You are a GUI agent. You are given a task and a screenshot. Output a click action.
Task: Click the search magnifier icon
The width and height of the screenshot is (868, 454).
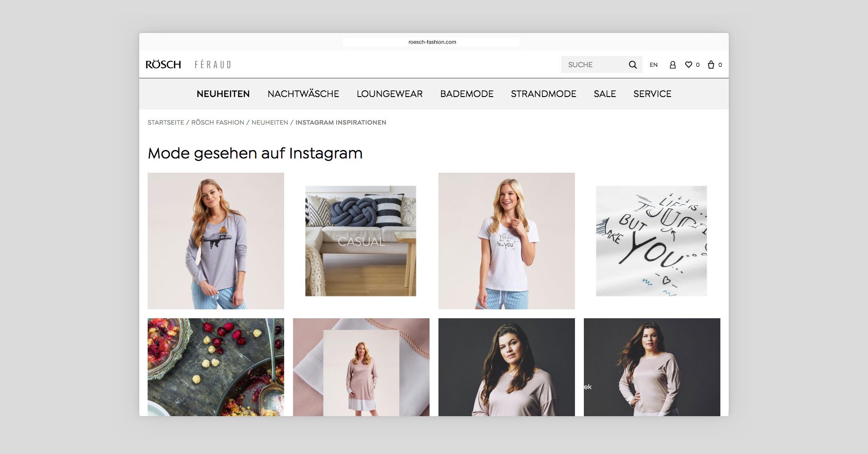[x=632, y=65]
